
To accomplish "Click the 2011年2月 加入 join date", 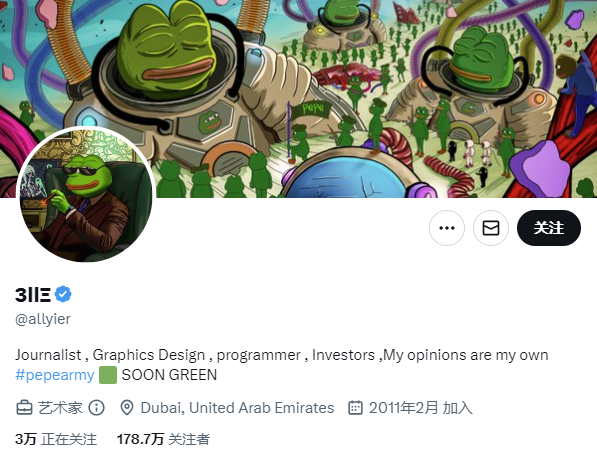I will (x=421, y=408).
